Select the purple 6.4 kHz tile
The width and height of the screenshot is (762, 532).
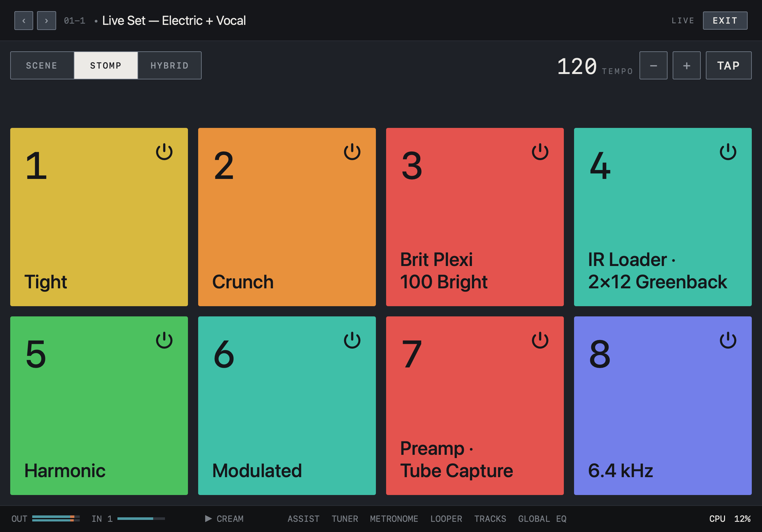[663, 406]
